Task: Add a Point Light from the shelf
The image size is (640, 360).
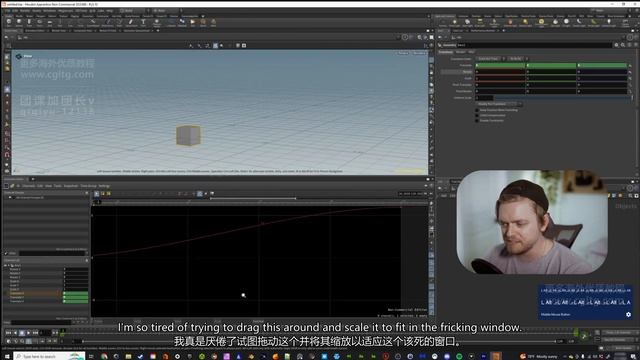Action: (x=454, y=23)
